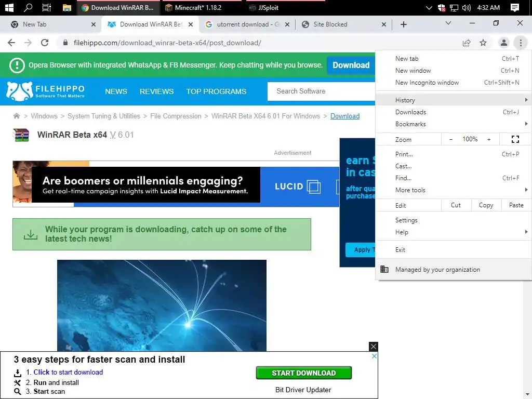The image size is (532, 399).
Task: Click Copy in Edit row
Action: [486, 205]
